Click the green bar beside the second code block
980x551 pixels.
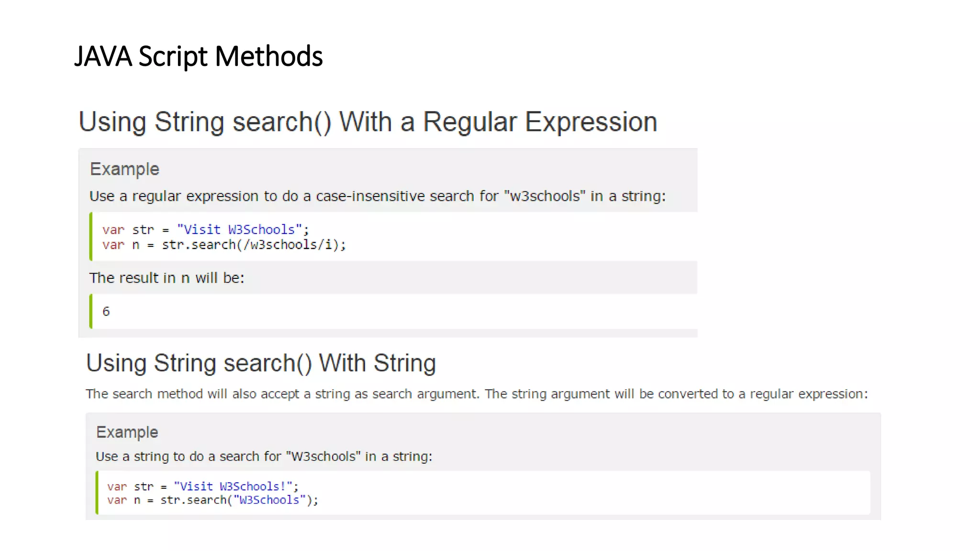tap(97, 493)
